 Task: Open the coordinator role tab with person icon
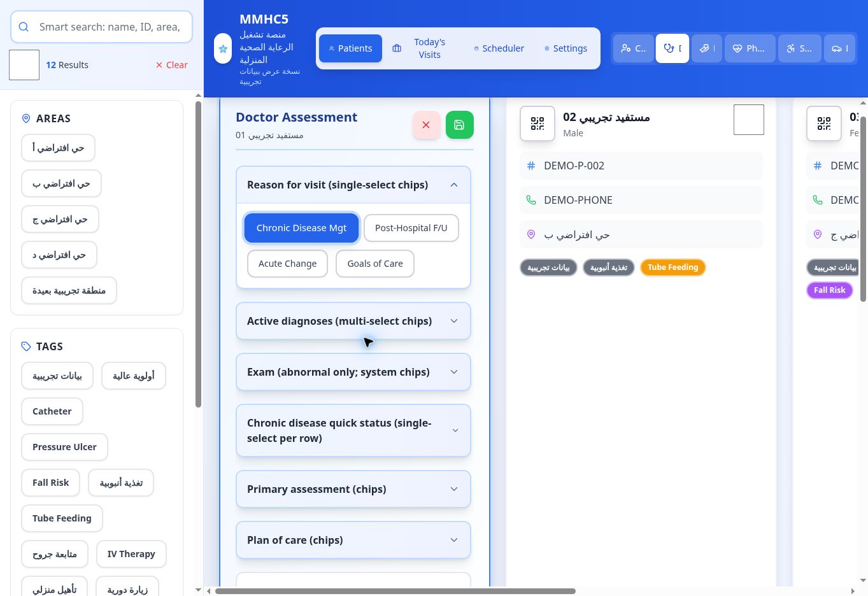pyautogui.click(x=634, y=48)
